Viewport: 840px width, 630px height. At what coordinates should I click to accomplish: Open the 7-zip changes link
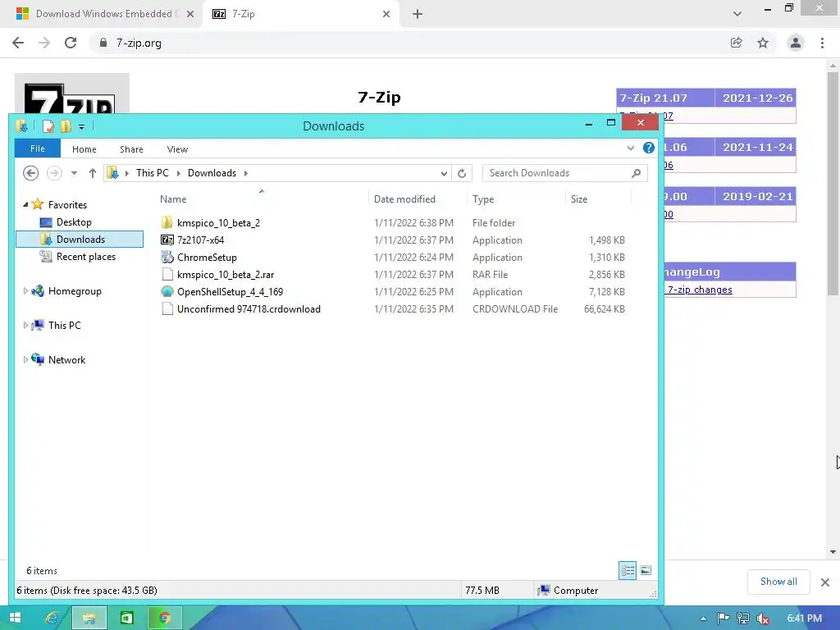[700, 290]
